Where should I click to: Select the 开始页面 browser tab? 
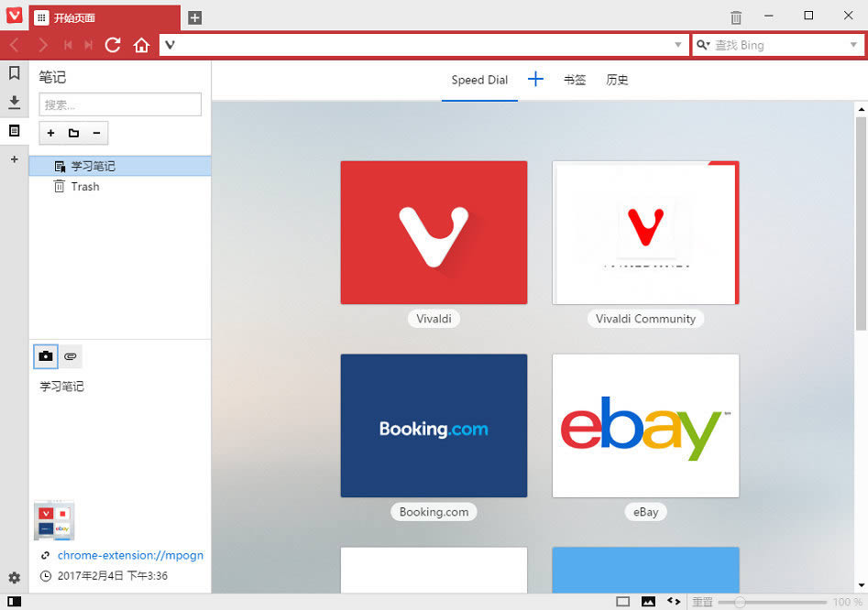[104, 17]
